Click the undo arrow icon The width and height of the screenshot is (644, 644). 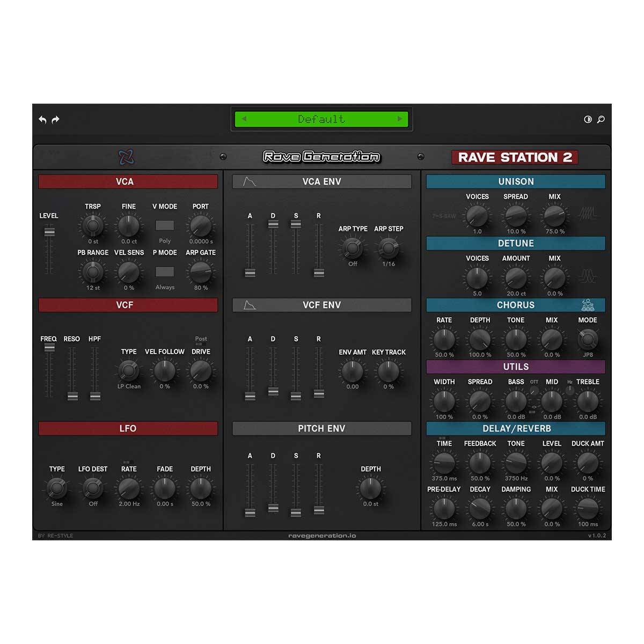pyautogui.click(x=42, y=120)
